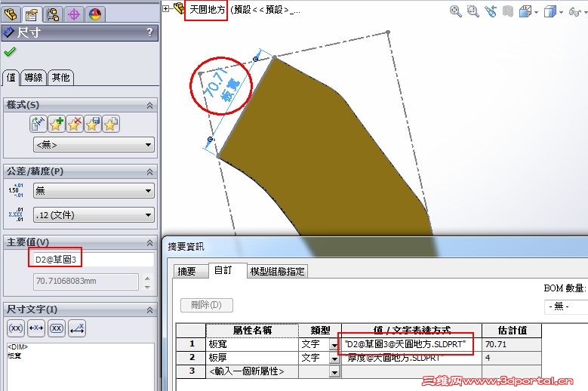Click the 屬性名稱 column header
The width and height of the screenshot is (588, 391).
tap(252, 331)
